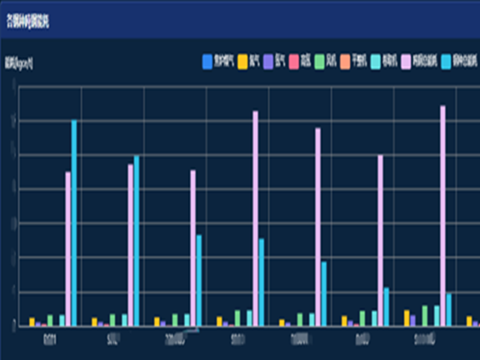Click the label text beside the blue legend swatch
Viewport: 480px width, 360px height.
tap(224, 61)
